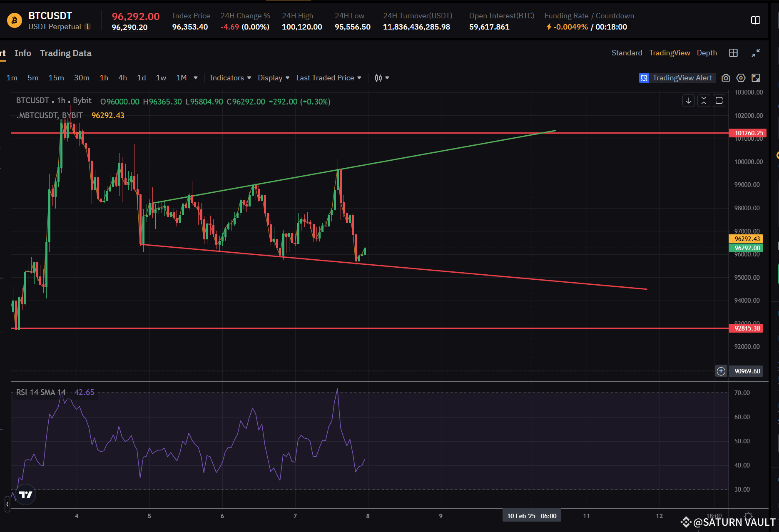Click the last traded price 96,292.00
Screen dimensions: 779x532
tap(136, 16)
